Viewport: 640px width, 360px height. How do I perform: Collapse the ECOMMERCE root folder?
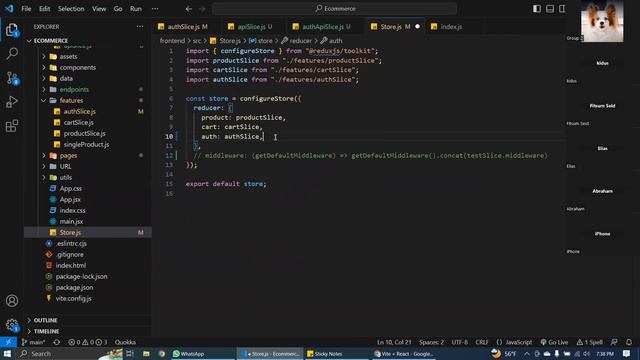(51, 41)
